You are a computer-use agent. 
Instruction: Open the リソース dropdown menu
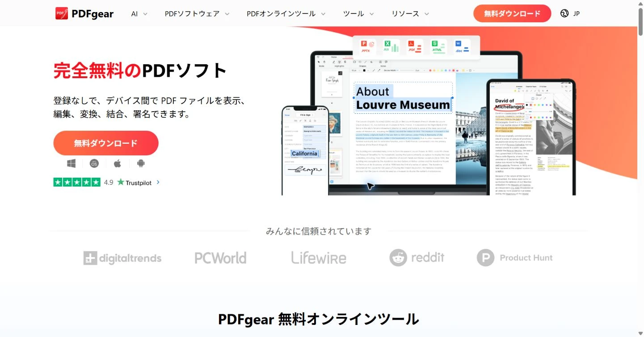pos(411,14)
